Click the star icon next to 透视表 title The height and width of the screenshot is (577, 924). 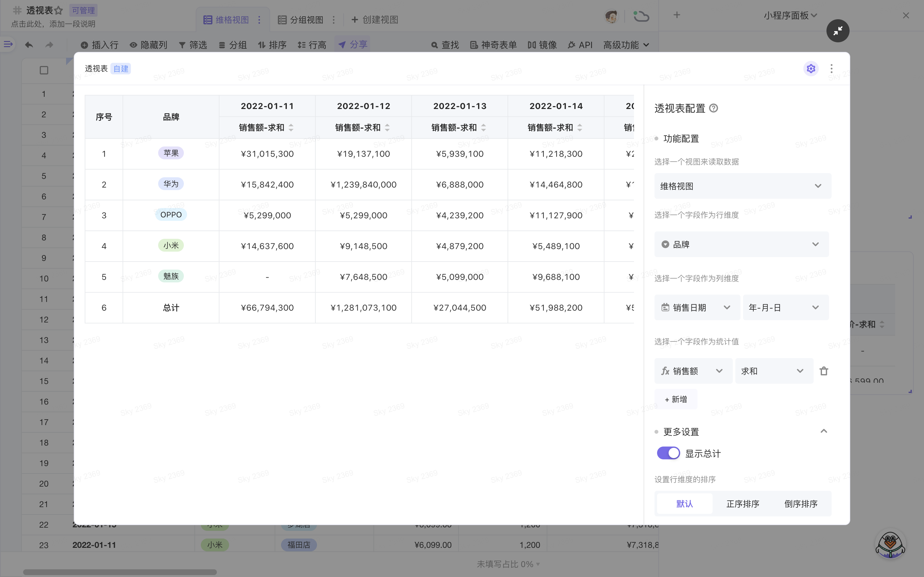point(58,10)
